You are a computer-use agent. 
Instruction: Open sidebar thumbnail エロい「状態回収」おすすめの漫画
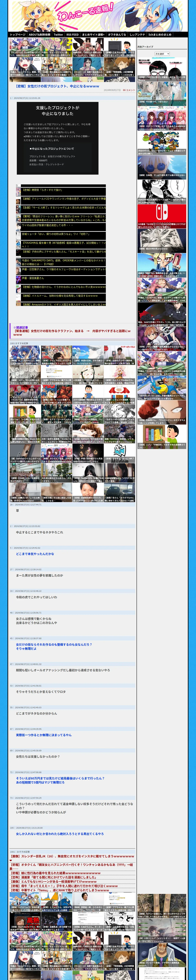(162, 437)
